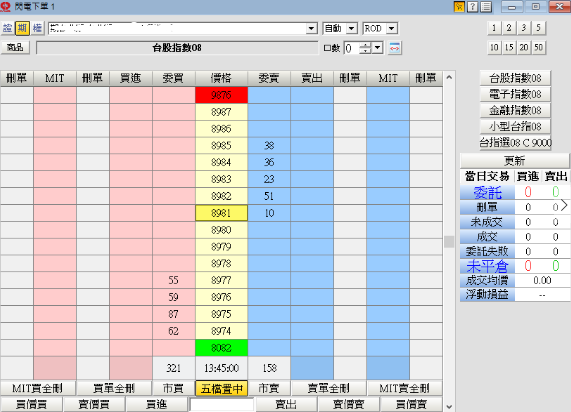Click the ask quantity 51 at price 8982
Screen dimensions: 571x412
(269, 196)
